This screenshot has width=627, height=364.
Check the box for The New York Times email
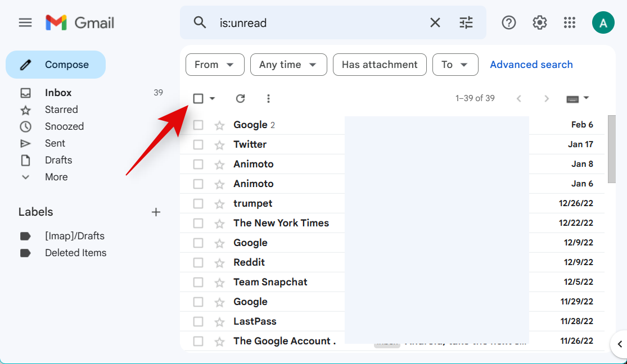pos(198,223)
